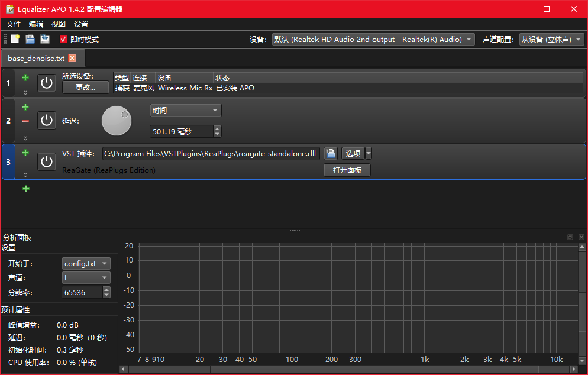The image size is (588, 375).
Task: Click the 更改... button
Action: tap(86, 88)
